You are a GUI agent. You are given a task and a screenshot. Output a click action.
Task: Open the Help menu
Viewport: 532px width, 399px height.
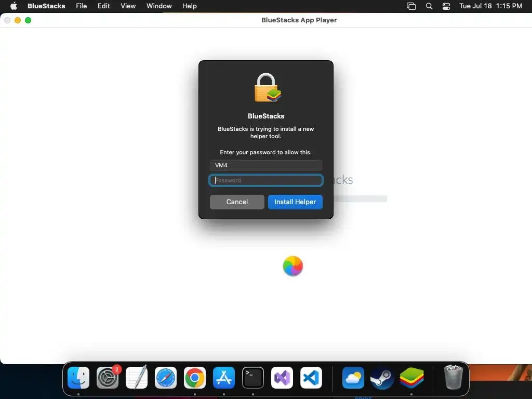189,6
